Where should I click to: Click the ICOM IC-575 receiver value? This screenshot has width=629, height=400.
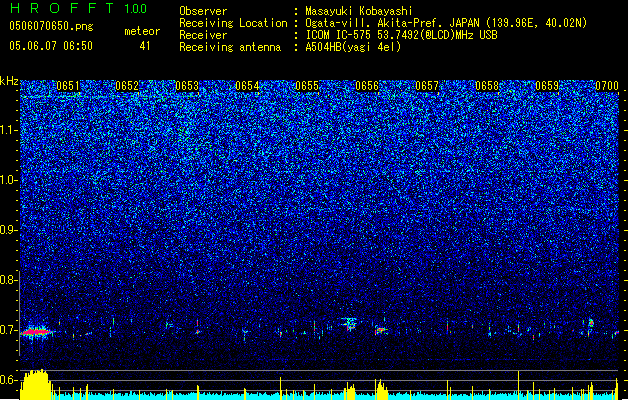402,35
